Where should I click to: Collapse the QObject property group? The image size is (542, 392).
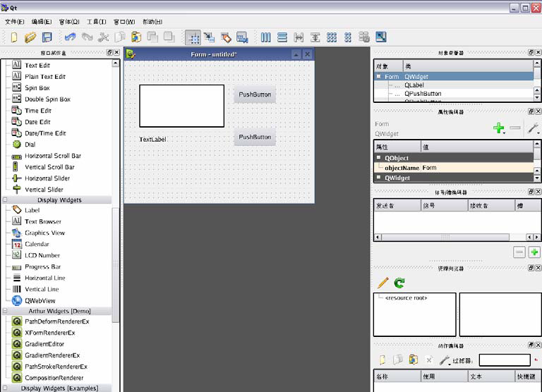pyautogui.click(x=379, y=158)
